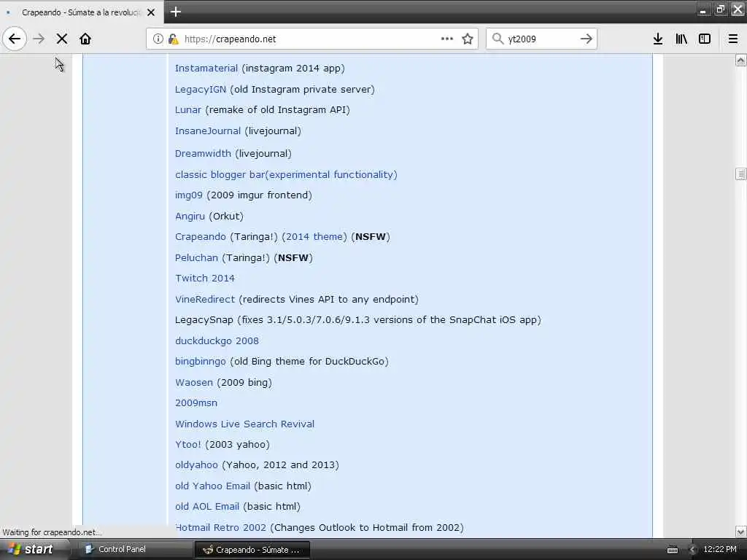
Task: Show site information for crapeando.net
Action: point(158,39)
